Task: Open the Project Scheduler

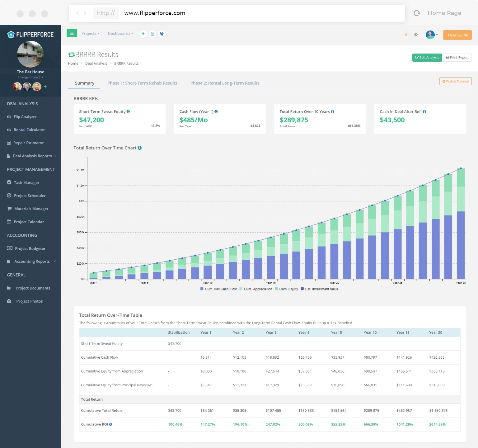Action: point(29,196)
